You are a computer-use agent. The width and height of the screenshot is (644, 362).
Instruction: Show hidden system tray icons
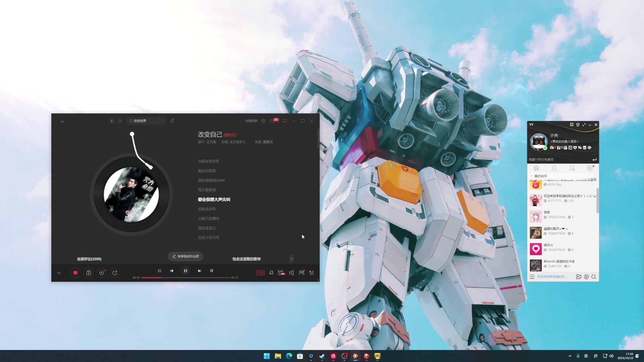tap(570, 356)
